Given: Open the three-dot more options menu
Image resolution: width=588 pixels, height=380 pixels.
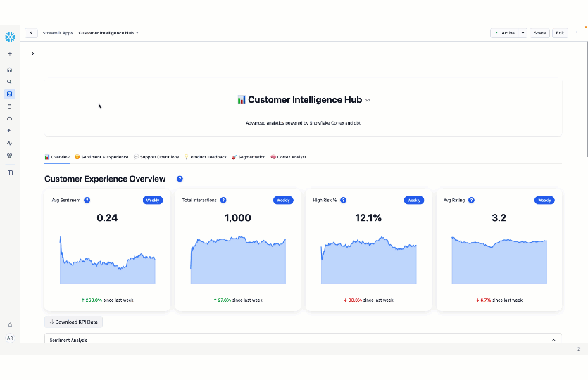Looking at the screenshot, I should click(577, 33).
